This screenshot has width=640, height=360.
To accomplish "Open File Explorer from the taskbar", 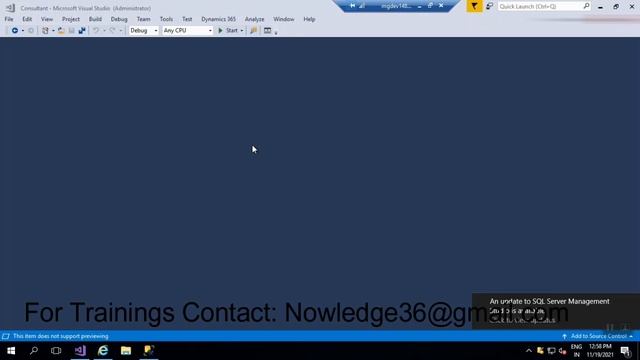I will click(126, 351).
